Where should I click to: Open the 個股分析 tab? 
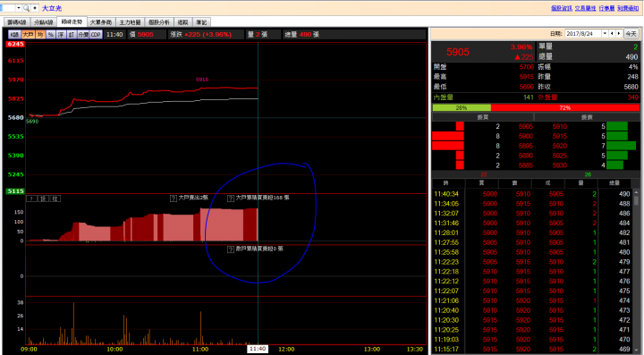(x=159, y=22)
